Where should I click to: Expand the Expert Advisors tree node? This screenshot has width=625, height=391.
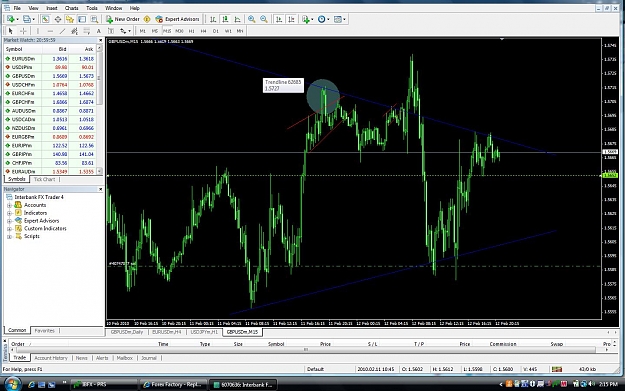[x=9, y=221]
